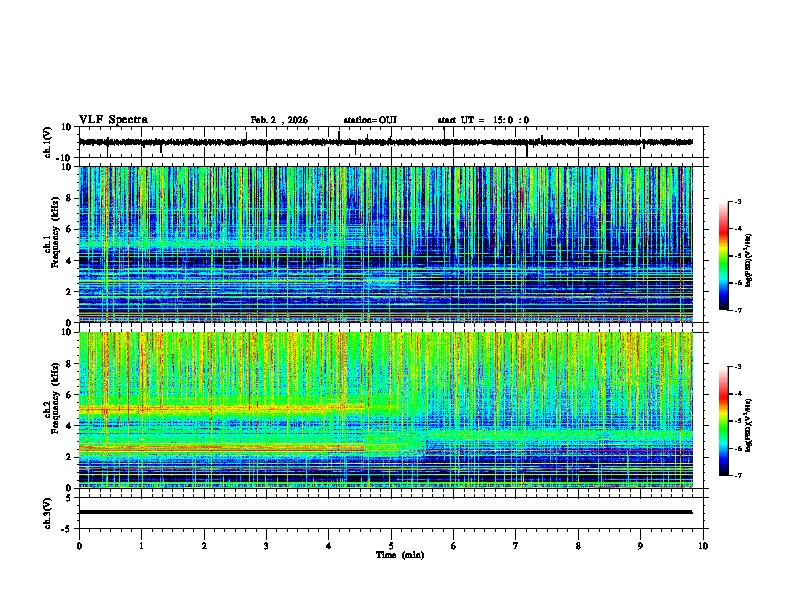Image resolution: width=792 pixels, height=612 pixels.
Task: Click the ch.2 spectrogram color scale bar
Action: point(724,421)
